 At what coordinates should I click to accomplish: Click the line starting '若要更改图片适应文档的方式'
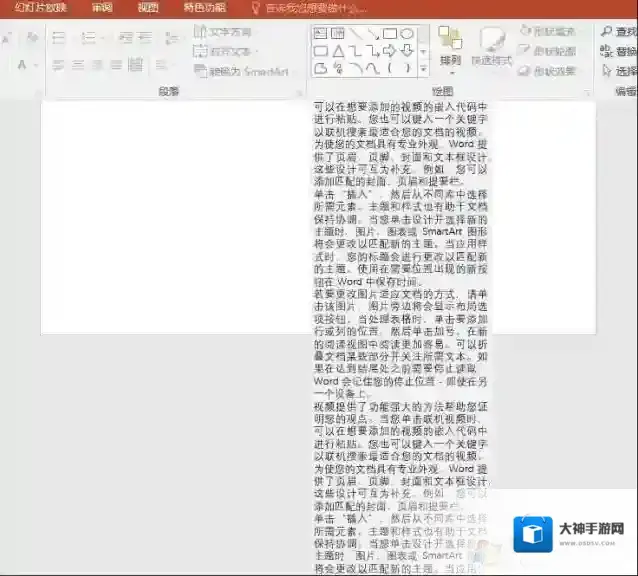[400, 294]
